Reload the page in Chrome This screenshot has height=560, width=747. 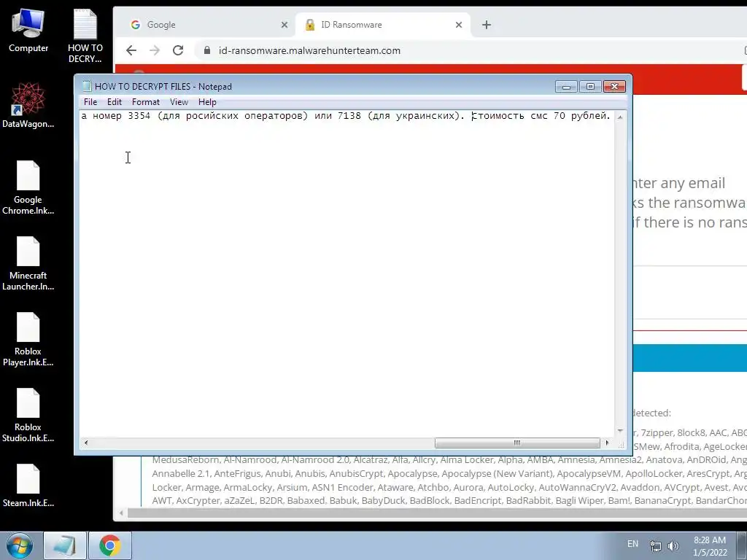tap(178, 50)
